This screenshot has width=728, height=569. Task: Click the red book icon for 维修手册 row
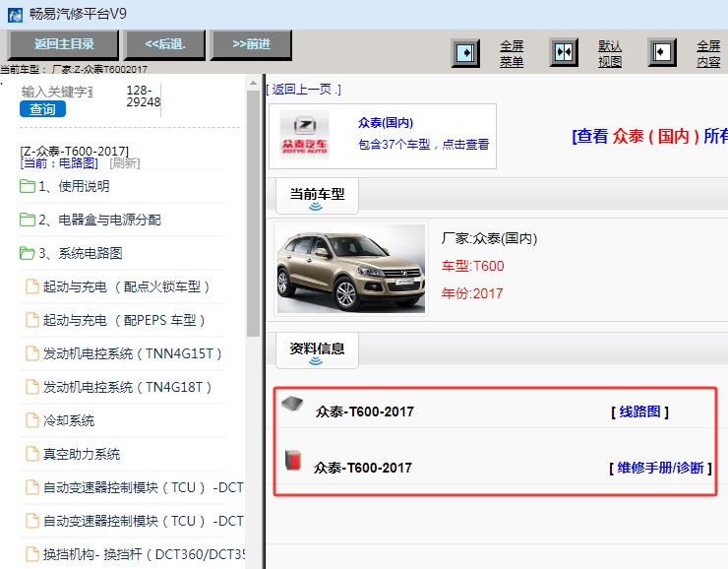[293, 460]
